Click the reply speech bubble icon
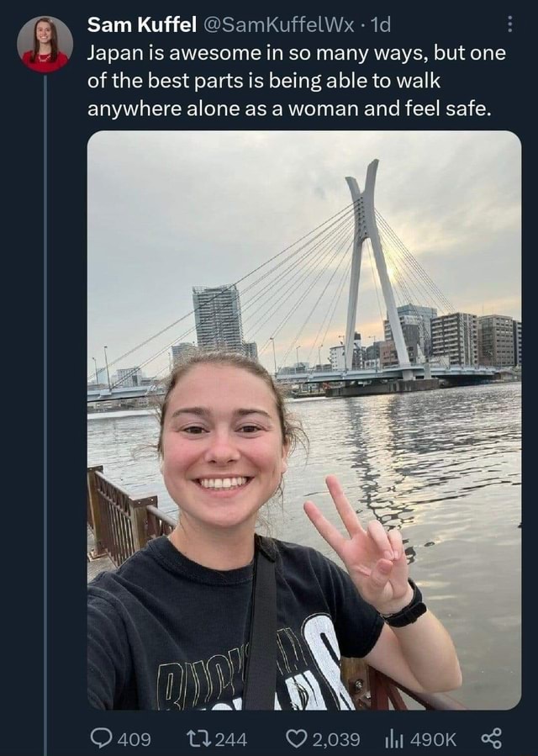Screen dimensions: 538x756 tap(101, 738)
